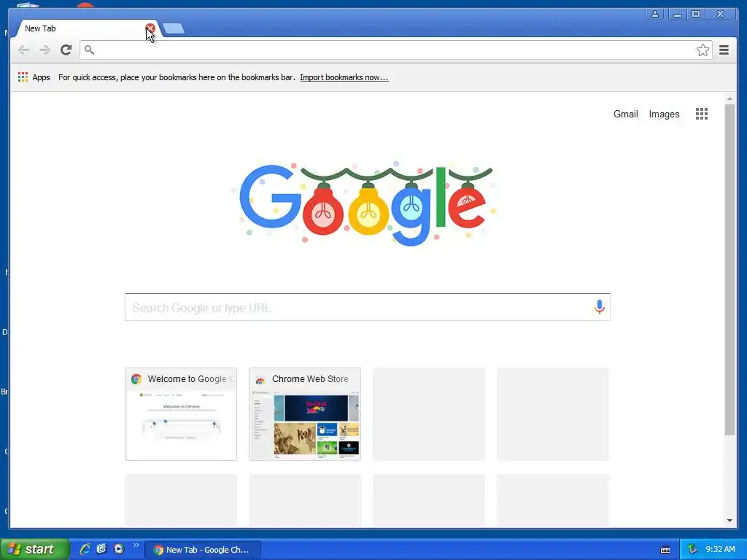Go back with the back arrow
Image resolution: width=747 pixels, height=560 pixels.
tap(23, 50)
